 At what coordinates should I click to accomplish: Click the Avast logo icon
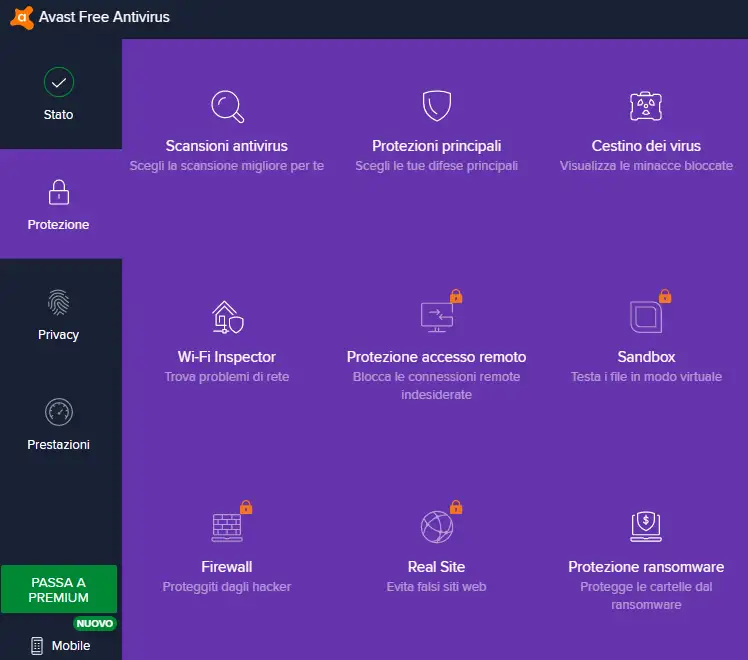click(21, 18)
